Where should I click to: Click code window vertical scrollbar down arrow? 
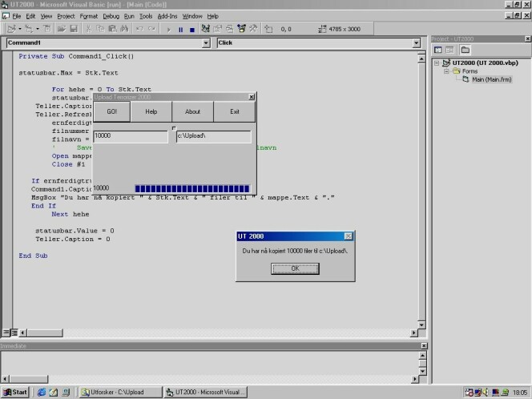pos(421,324)
